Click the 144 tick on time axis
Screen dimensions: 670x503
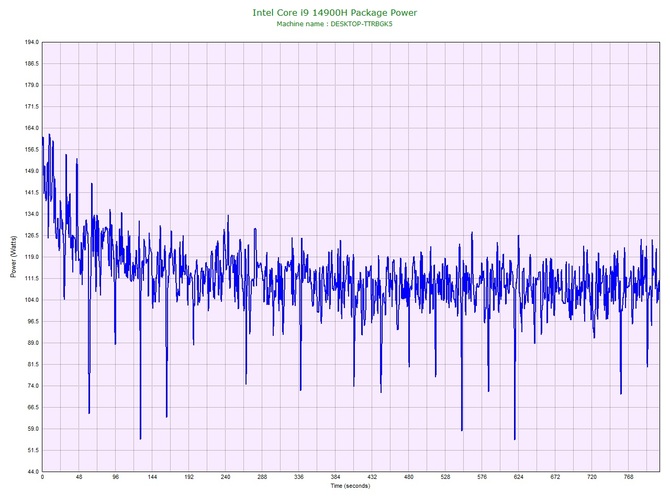152,477
